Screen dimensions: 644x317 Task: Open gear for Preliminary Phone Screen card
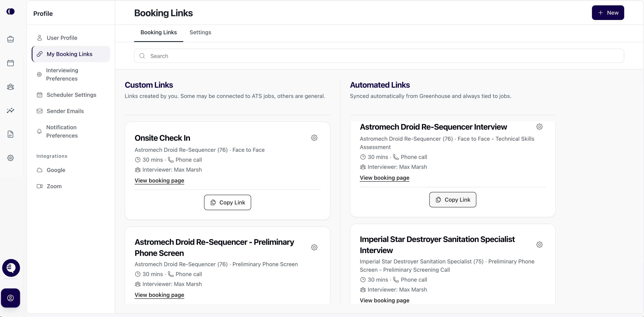click(x=314, y=247)
